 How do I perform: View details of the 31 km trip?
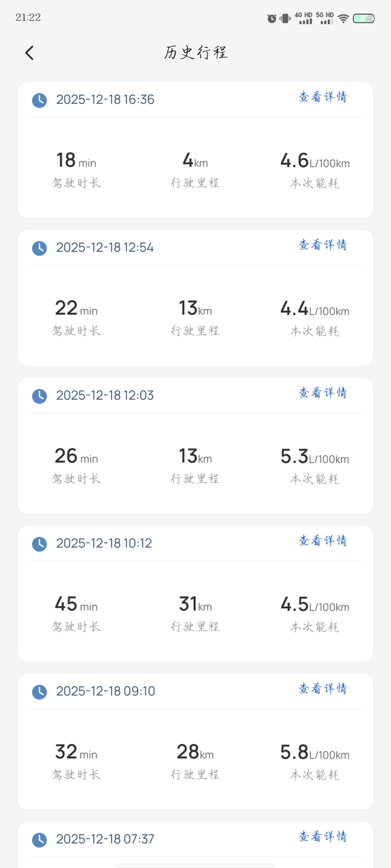[x=323, y=541]
